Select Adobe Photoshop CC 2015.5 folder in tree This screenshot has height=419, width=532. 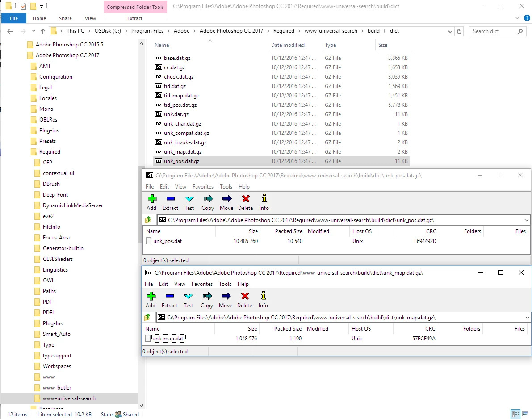click(69, 44)
